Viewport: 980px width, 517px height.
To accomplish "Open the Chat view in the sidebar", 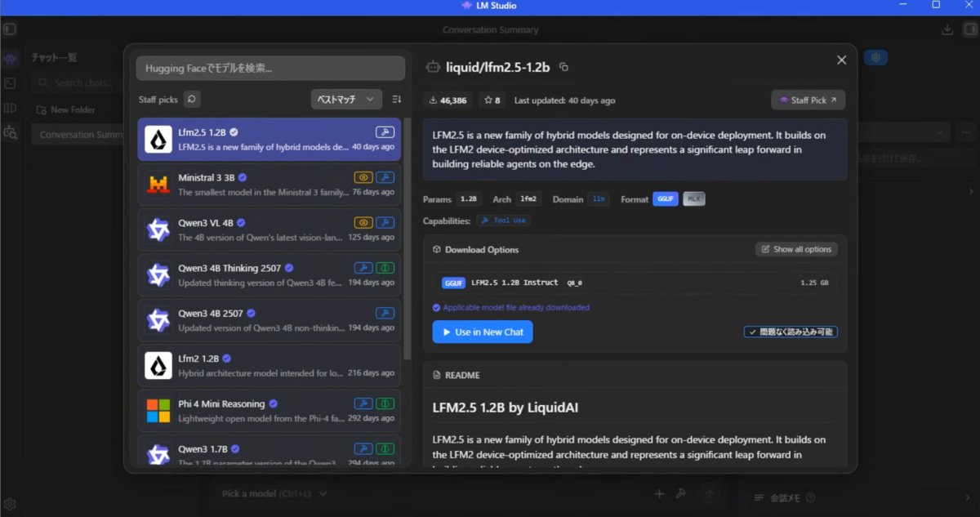I will click(x=10, y=59).
